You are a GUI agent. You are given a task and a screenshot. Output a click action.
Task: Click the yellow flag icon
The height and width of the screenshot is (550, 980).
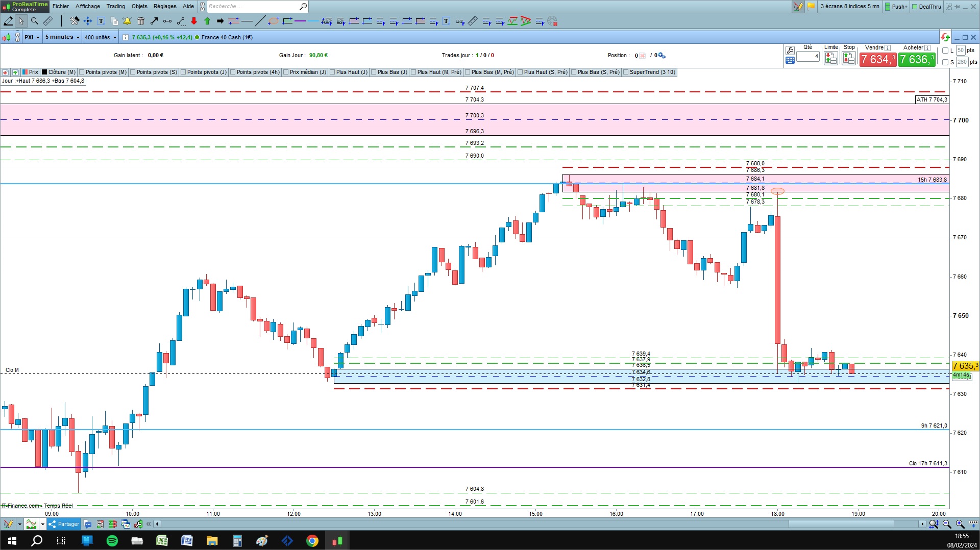click(x=811, y=7)
